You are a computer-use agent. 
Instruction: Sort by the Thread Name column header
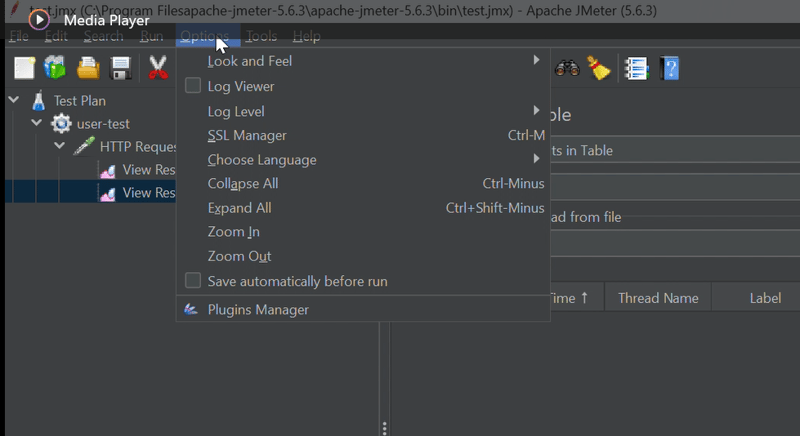tap(658, 298)
